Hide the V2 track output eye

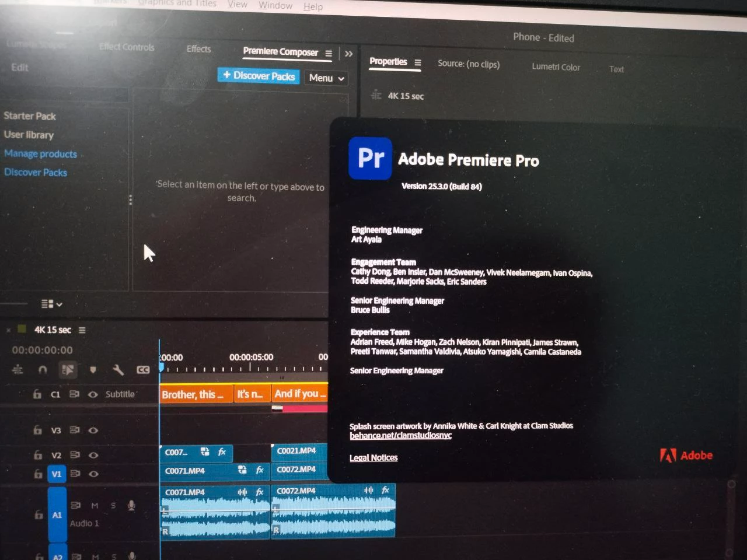pos(93,455)
